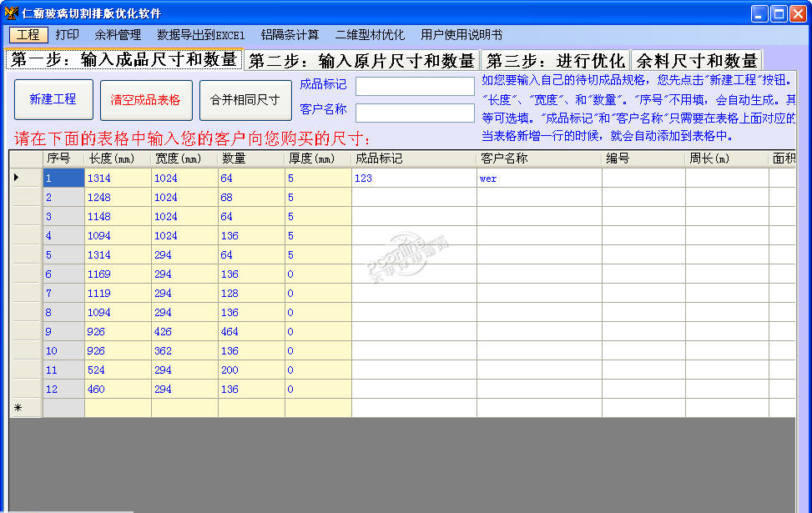Select 序号 cell 5
Image resolution: width=812 pixels, height=513 pixels.
63,254
